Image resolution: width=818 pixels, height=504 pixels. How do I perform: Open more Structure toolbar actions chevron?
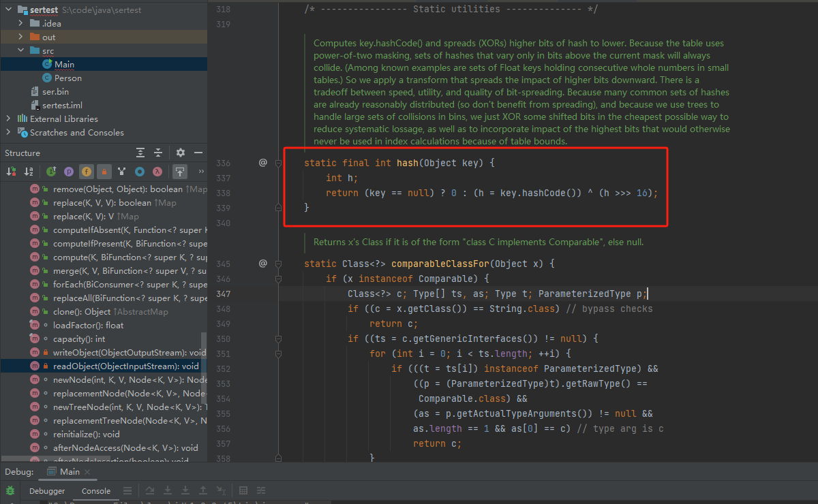[201, 172]
